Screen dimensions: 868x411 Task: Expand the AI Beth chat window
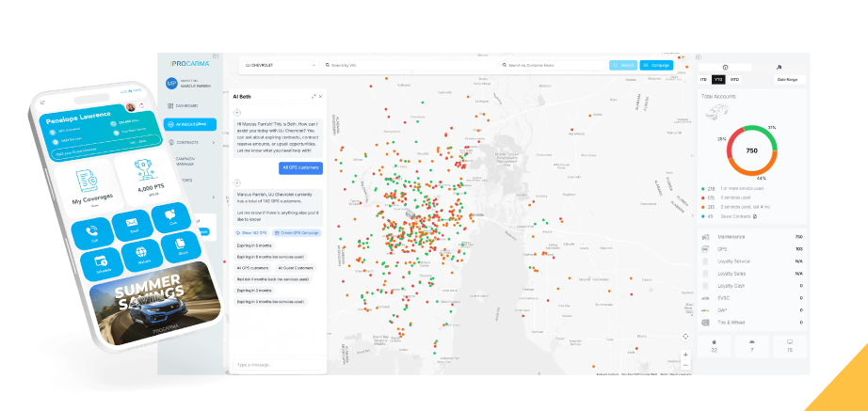click(313, 96)
